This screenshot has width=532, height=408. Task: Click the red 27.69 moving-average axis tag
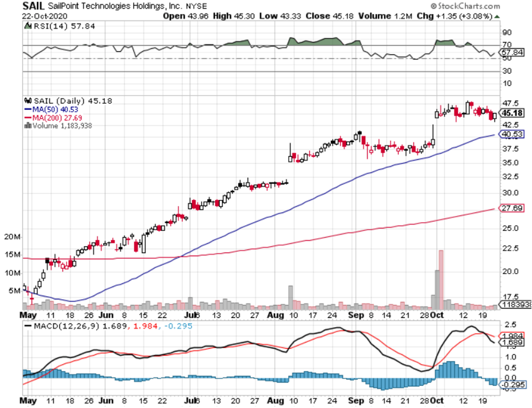coord(512,208)
